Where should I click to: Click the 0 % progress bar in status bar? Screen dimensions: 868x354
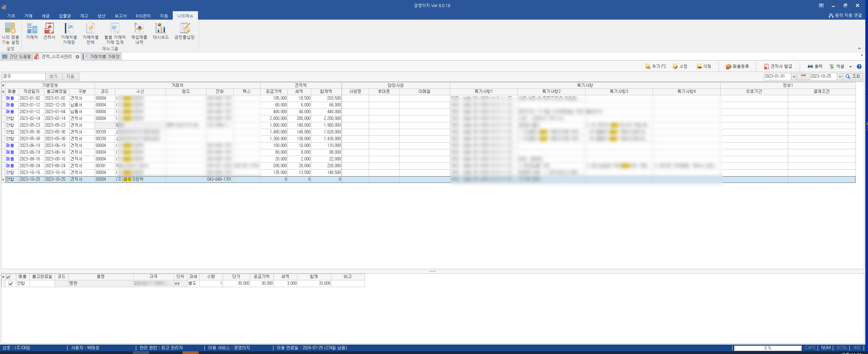pyautogui.click(x=768, y=348)
